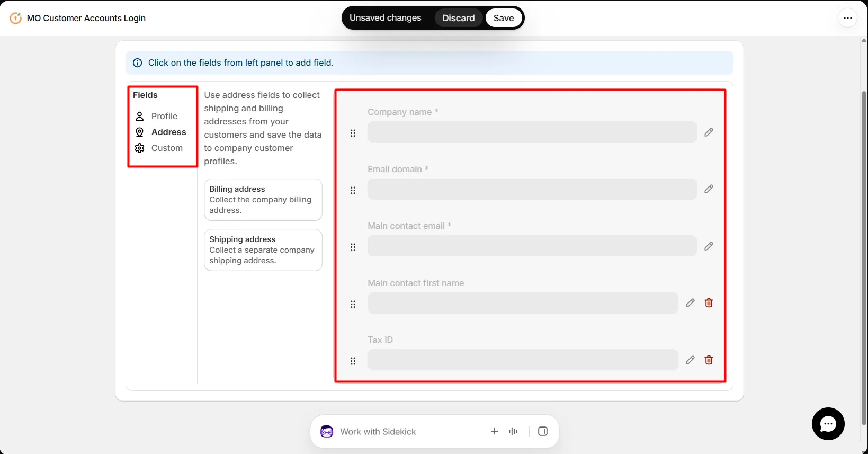Edit the Tax ID field pencil icon
This screenshot has width=868, height=454.
tap(690, 360)
